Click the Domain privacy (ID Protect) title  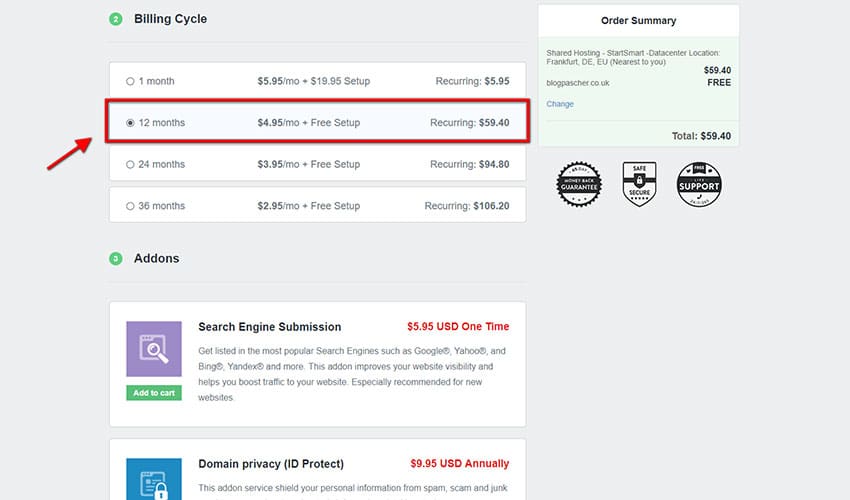270,464
